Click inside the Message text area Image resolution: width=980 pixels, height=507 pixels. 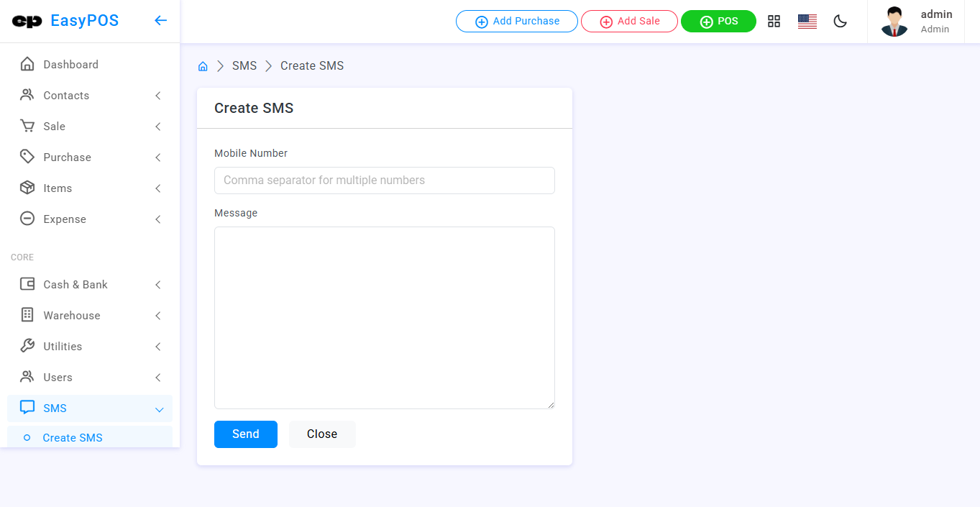(x=384, y=317)
